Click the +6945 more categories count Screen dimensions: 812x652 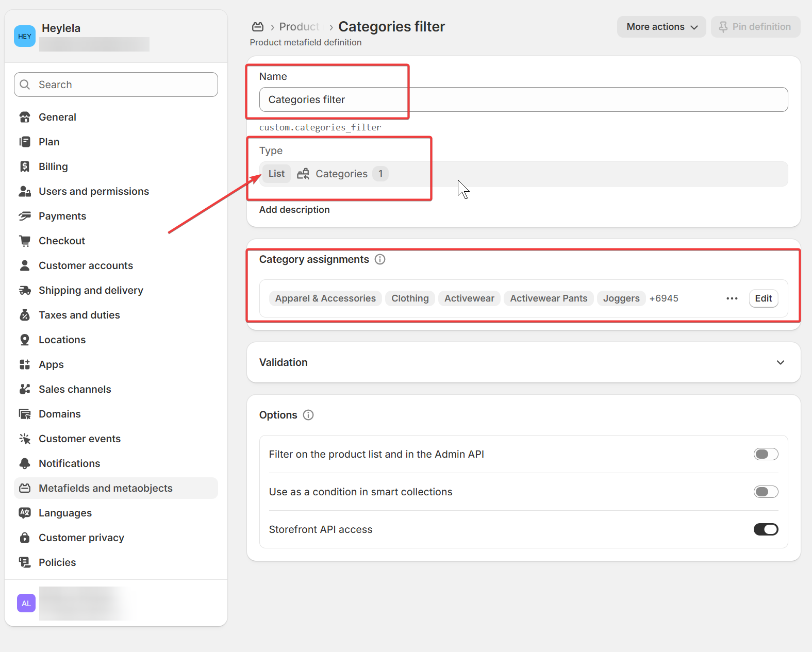pos(664,298)
